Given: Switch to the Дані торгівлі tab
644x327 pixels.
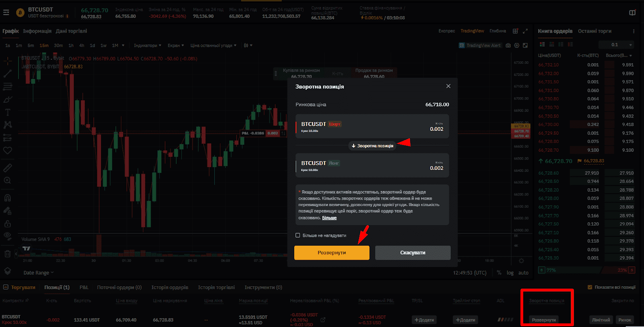Looking at the screenshot, I should coord(71,31).
